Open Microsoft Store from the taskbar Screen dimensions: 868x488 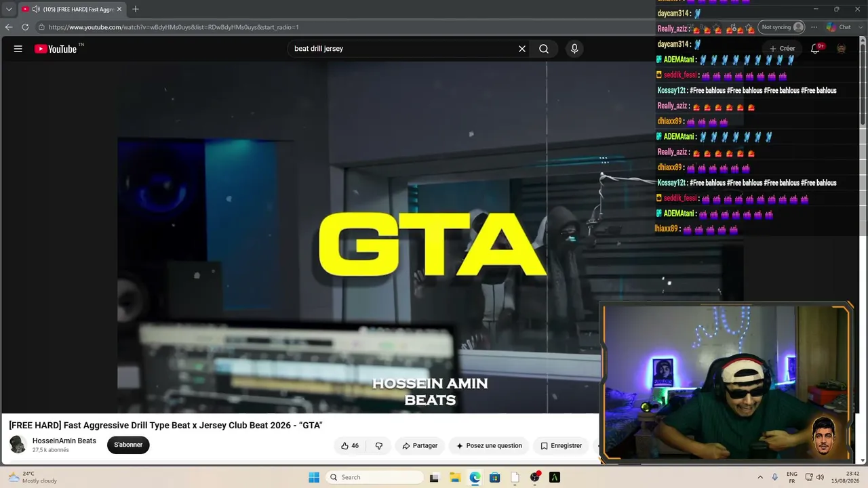coord(495,477)
